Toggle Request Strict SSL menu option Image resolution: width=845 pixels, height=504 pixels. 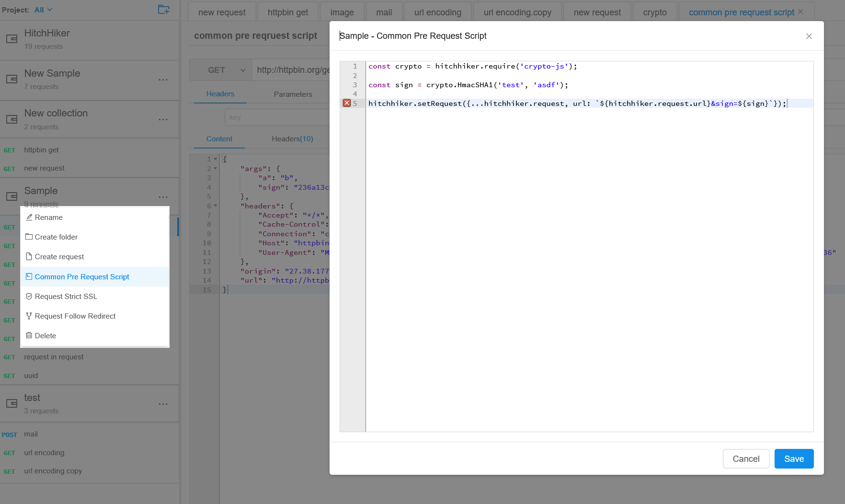click(94, 297)
